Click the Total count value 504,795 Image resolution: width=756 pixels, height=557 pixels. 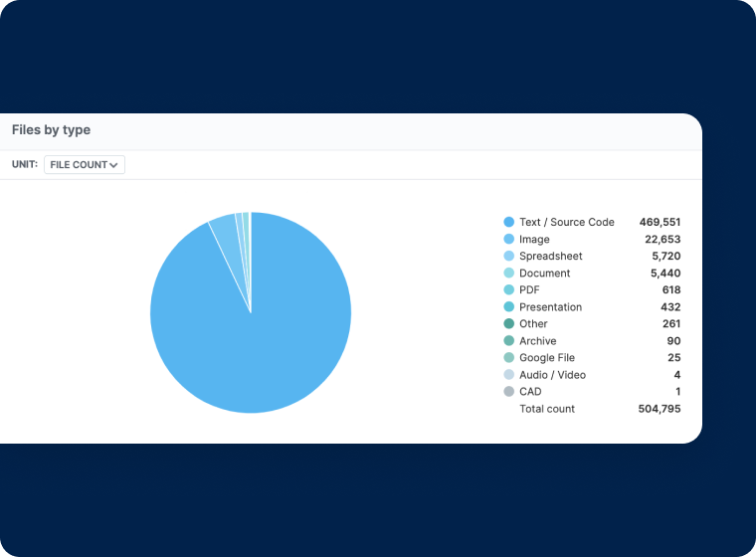659,409
